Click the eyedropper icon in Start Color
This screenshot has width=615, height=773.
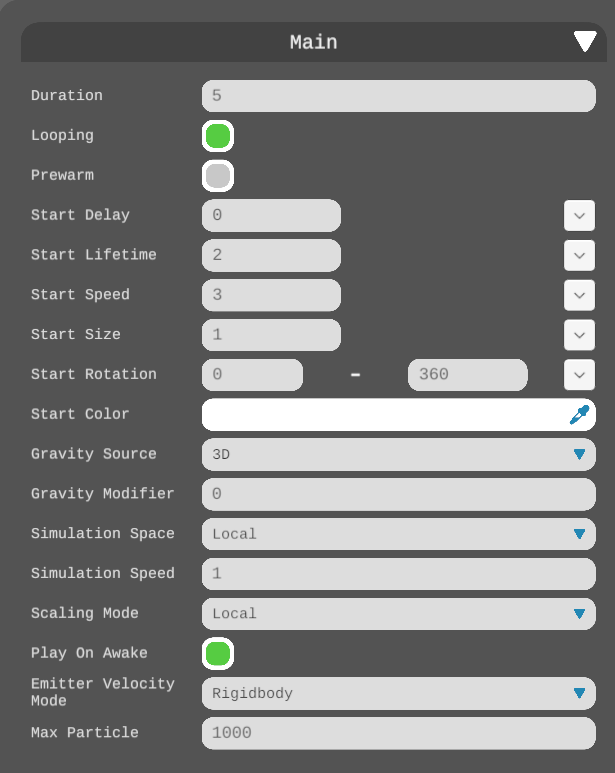point(579,414)
